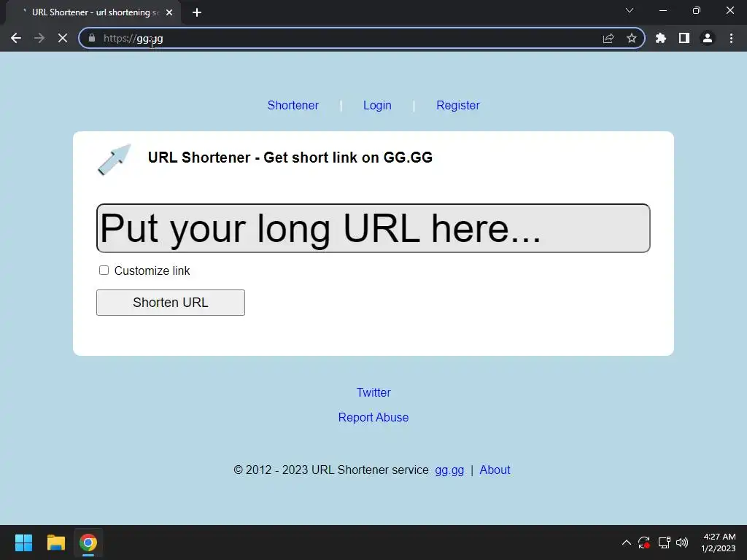
Task: Click the forward navigation arrow
Action: (x=39, y=38)
